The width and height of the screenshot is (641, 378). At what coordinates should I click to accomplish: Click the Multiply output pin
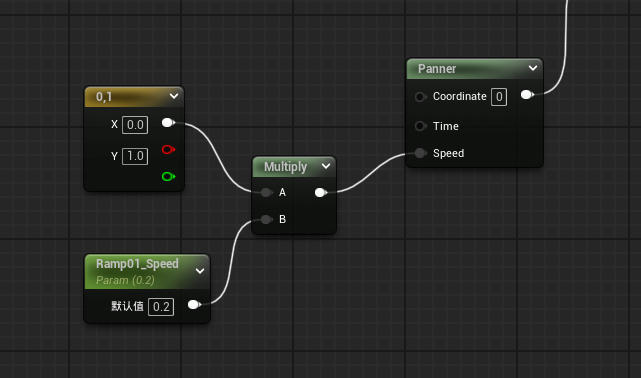tap(321, 192)
